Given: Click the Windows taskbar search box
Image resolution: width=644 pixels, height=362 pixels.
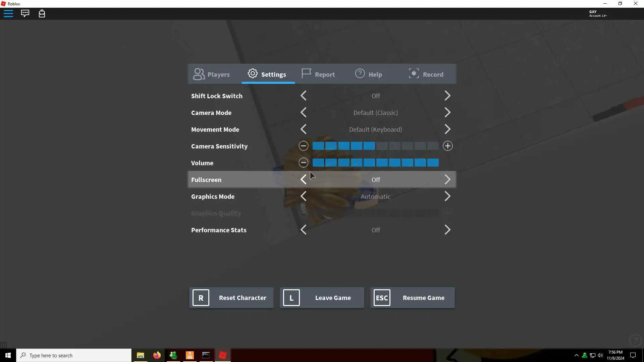Looking at the screenshot, I should 74,355.
